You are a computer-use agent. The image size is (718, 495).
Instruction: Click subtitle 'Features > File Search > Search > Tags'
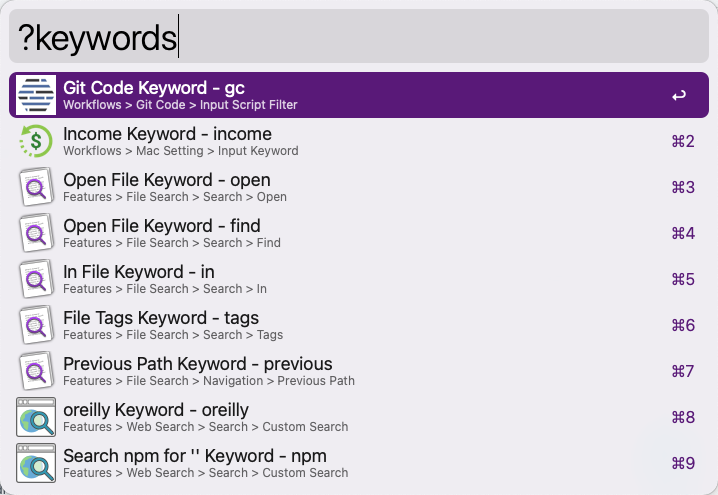(173, 335)
